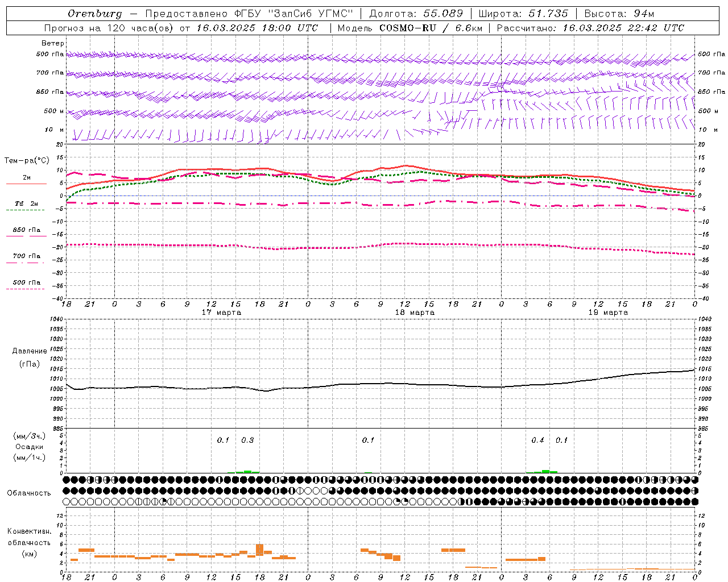The width and height of the screenshot is (728, 582).
Task: Select the Модель COSMO-RU / 6.6км label
Action: tap(409, 28)
